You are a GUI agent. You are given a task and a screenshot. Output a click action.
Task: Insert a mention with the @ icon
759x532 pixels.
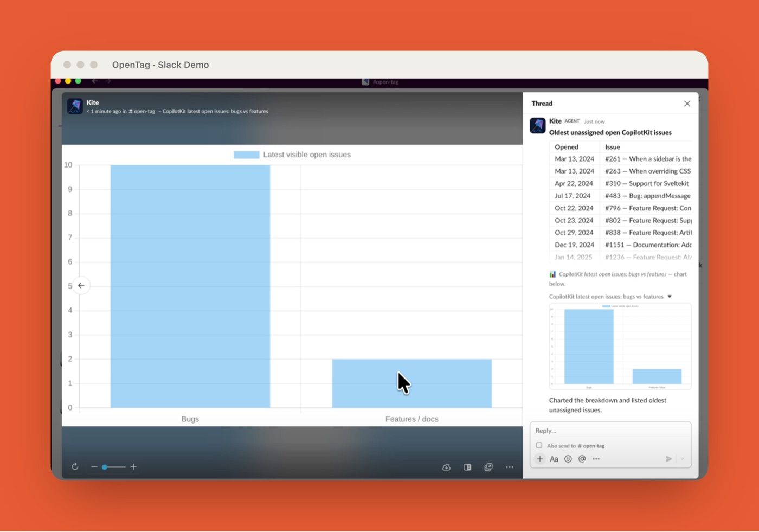click(582, 459)
